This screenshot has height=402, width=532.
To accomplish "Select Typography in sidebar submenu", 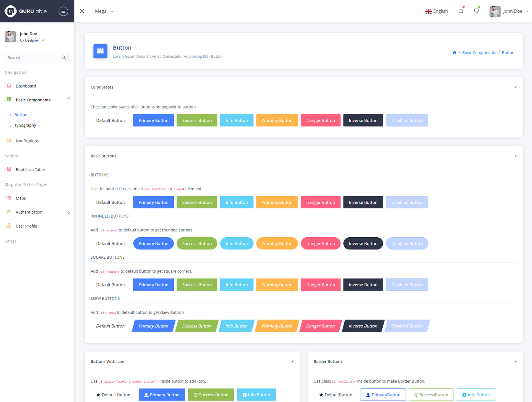I will click(25, 125).
